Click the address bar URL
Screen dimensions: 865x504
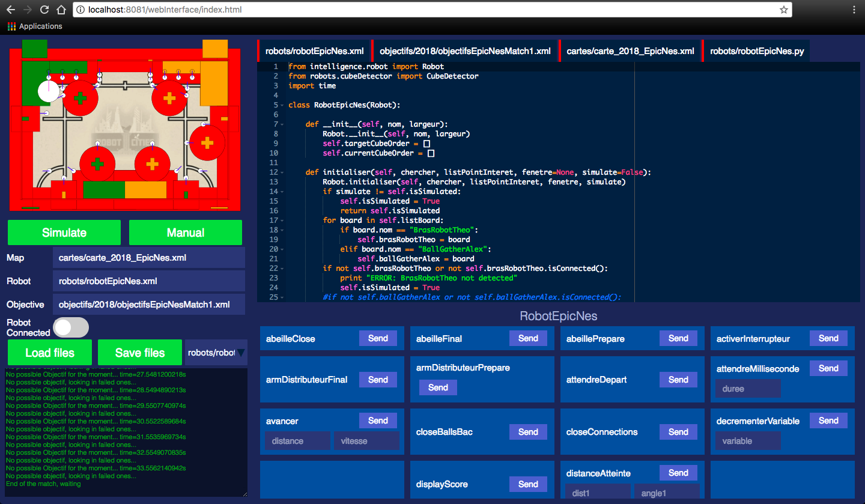coord(165,10)
